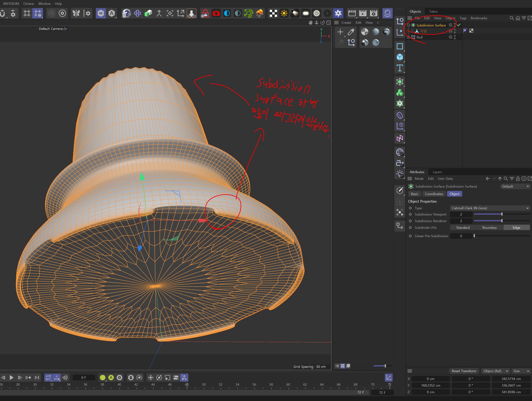This screenshot has width=532, height=401.
Task: Open the Default layout dropdown in Attributes
Action: coord(515,186)
